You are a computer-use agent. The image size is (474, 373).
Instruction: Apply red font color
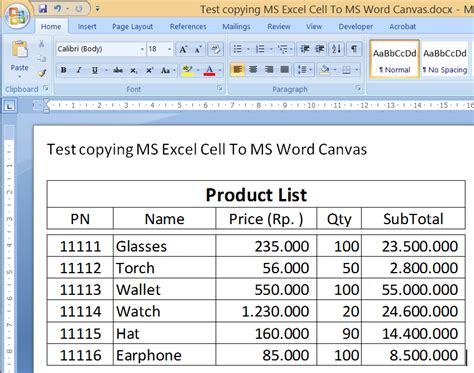(209, 70)
